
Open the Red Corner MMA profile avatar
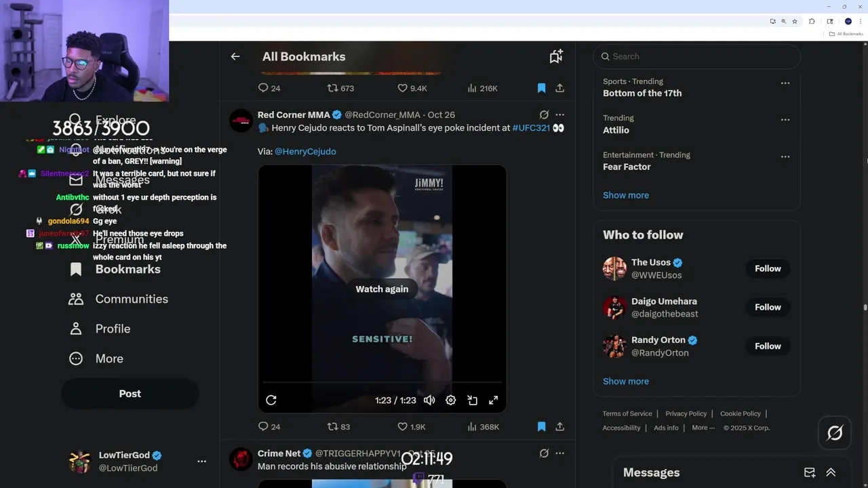pyautogui.click(x=241, y=121)
